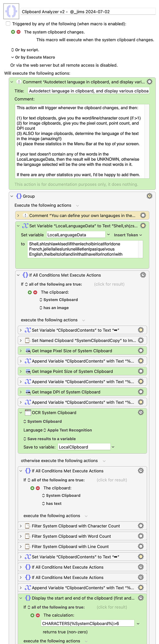Open the gear menu of Filter with Character Count
This screenshot has width=159, height=644.
click(x=141, y=526)
